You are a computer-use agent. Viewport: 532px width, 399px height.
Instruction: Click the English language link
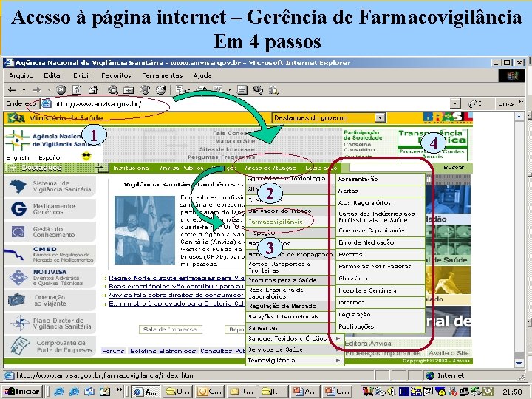[x=18, y=157]
